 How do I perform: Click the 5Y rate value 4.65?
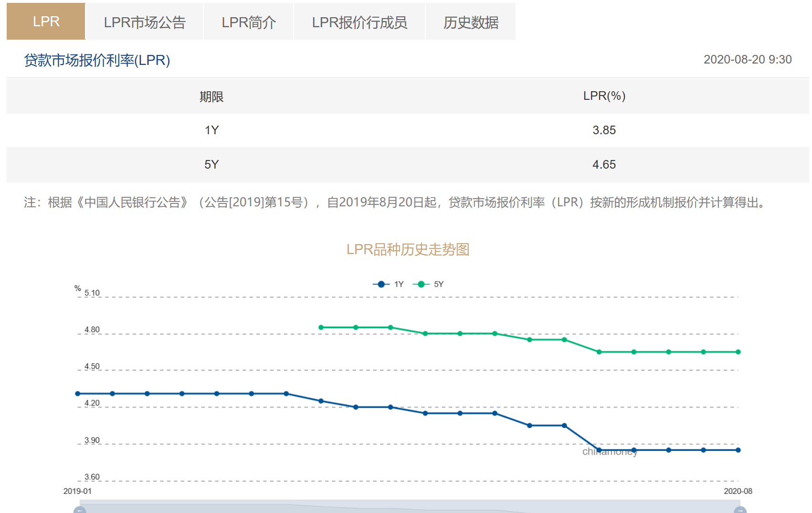(x=604, y=164)
